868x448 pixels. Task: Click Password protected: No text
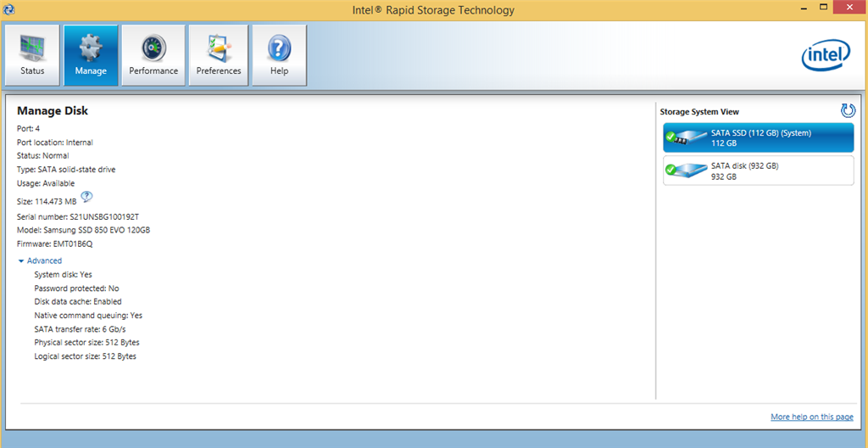(x=76, y=288)
